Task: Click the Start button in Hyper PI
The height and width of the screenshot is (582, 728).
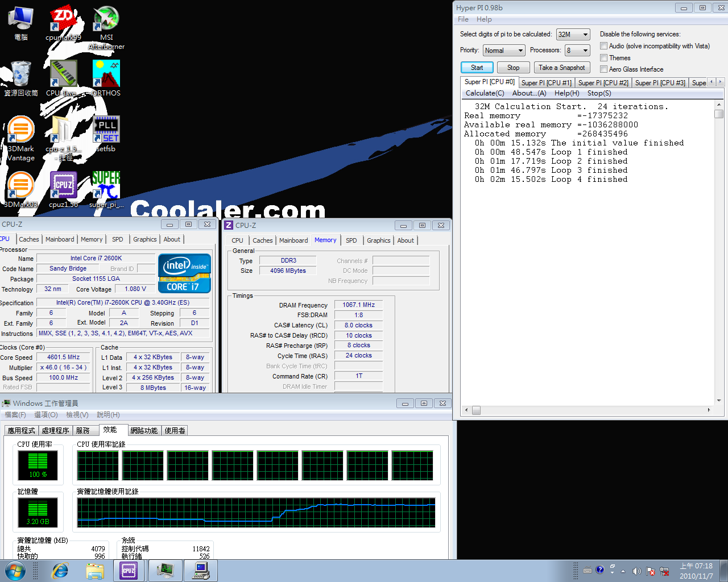Action: click(x=477, y=68)
